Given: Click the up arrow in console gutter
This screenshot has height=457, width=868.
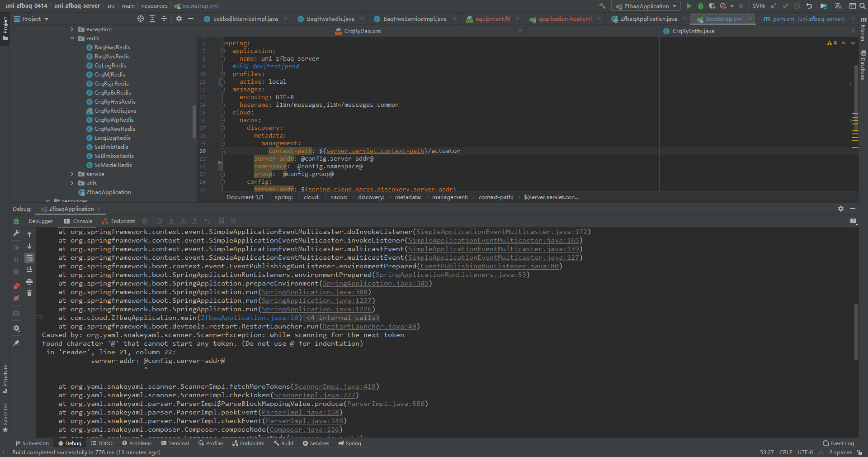Looking at the screenshot, I should (29, 234).
